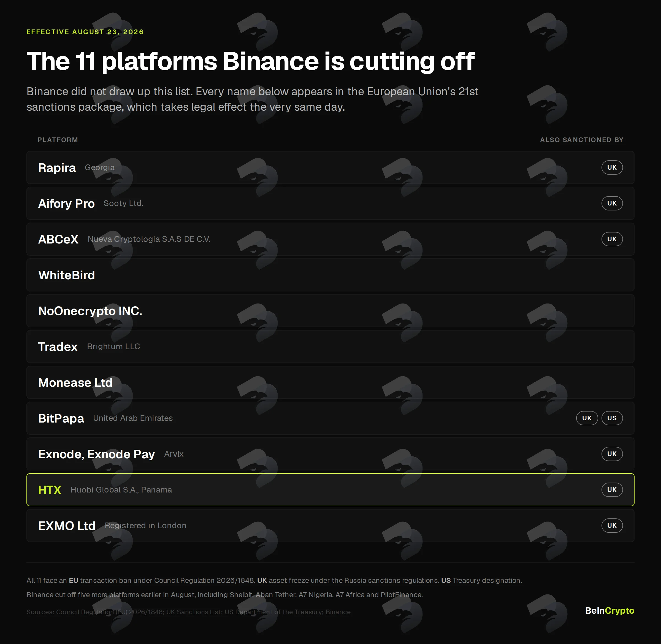
Task: Click the UK badge on BitPapa row
Action: pos(587,418)
